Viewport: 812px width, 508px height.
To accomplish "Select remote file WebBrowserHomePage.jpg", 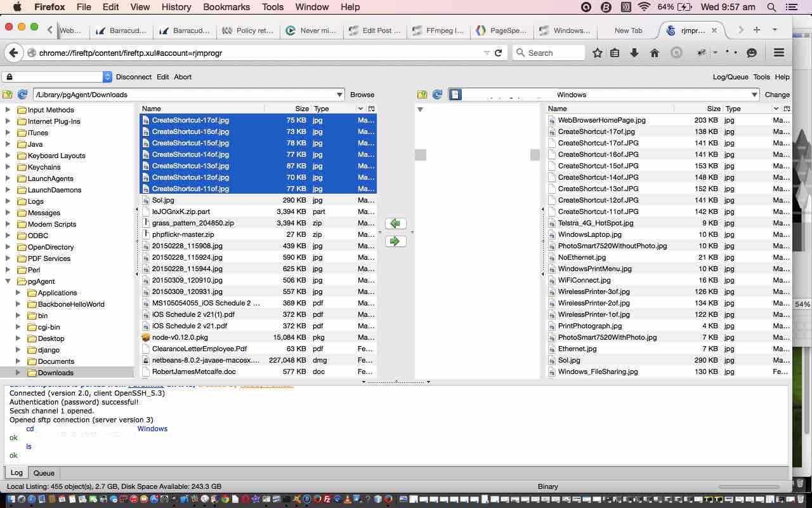I will 601,120.
